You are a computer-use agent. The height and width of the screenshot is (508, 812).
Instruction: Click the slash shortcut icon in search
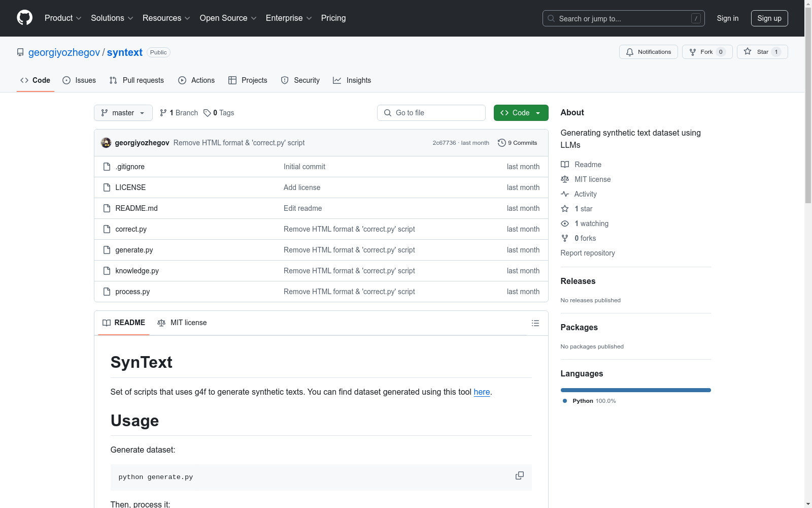pos(696,18)
